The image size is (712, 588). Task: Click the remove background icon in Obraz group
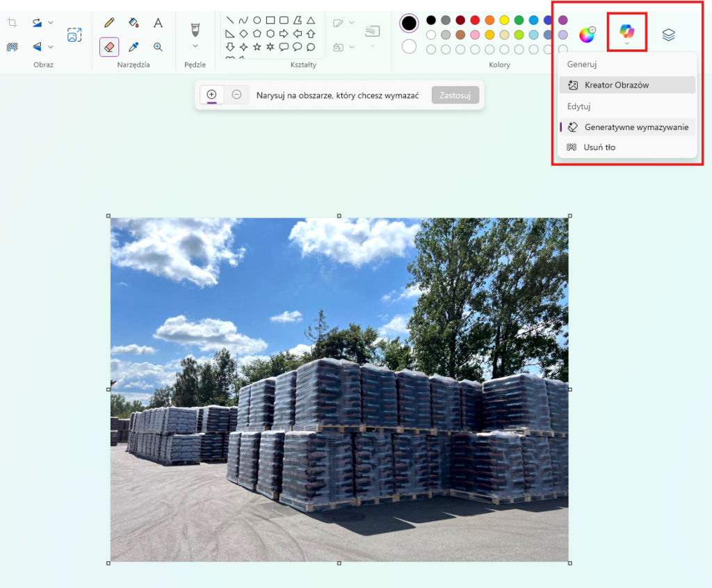click(13, 47)
